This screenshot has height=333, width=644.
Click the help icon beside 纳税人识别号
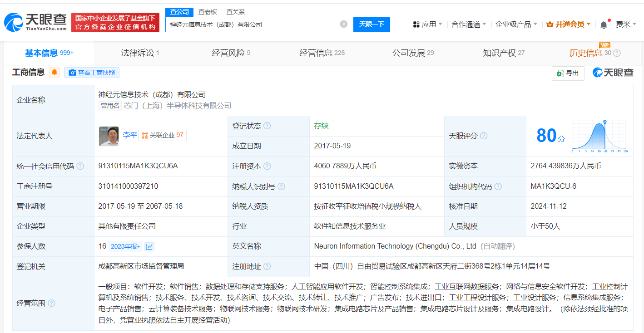[x=282, y=186]
